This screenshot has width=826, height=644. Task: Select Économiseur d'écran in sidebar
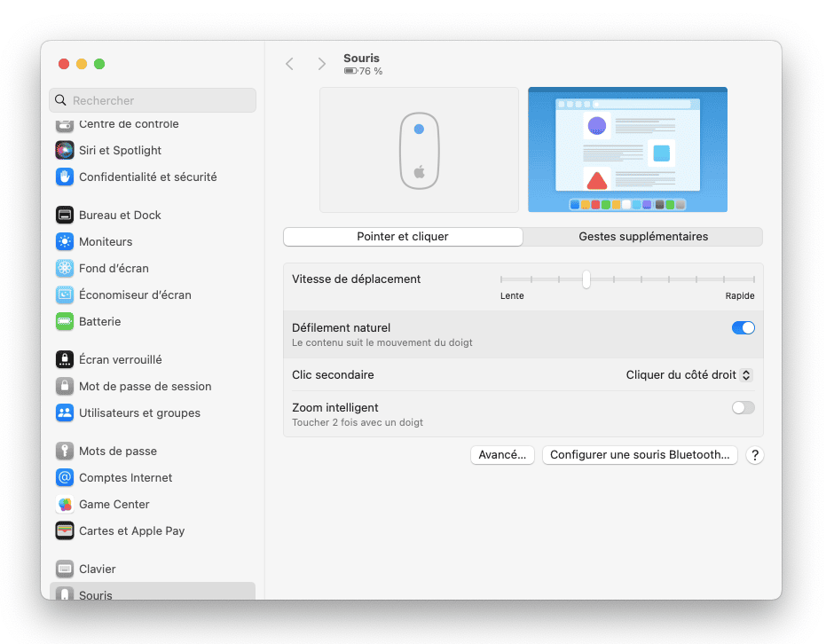click(153, 295)
